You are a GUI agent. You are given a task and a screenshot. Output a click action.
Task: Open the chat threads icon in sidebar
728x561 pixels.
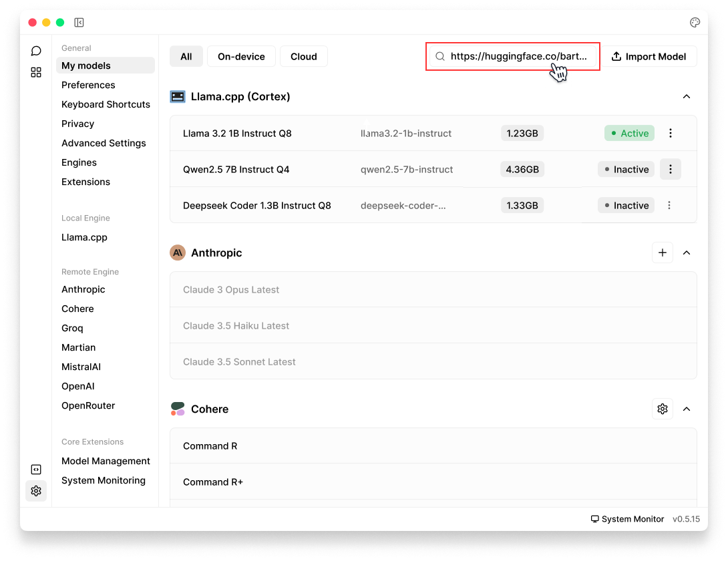36,51
